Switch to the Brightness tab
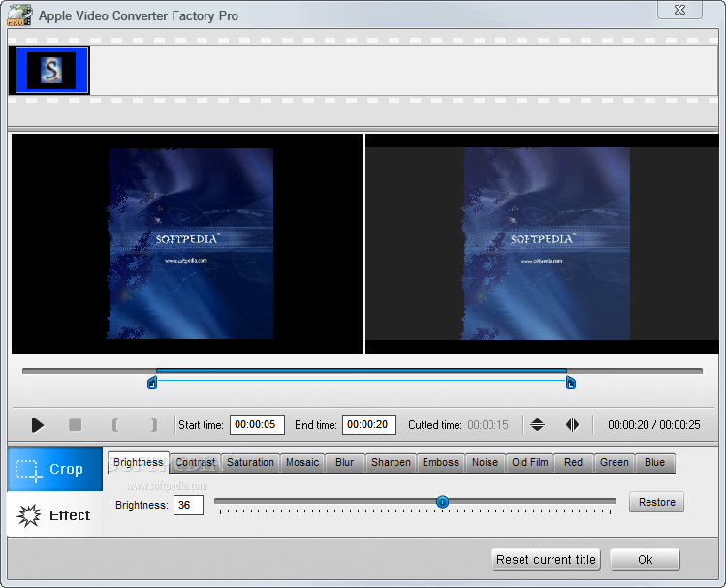Viewport: 726px width, 588px height. click(139, 462)
